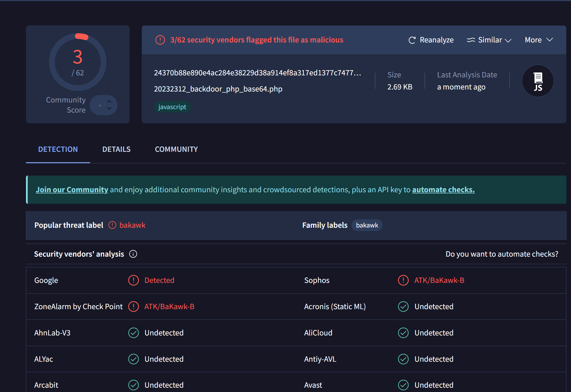Viewport: 571px width, 392px height.
Task: Select the DETECTION tab
Action: (58, 149)
